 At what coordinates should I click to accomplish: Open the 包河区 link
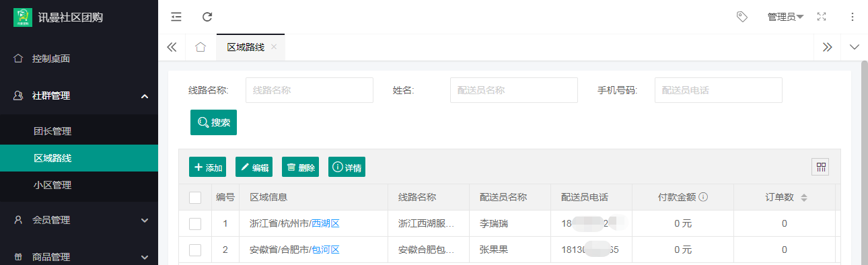coord(326,250)
